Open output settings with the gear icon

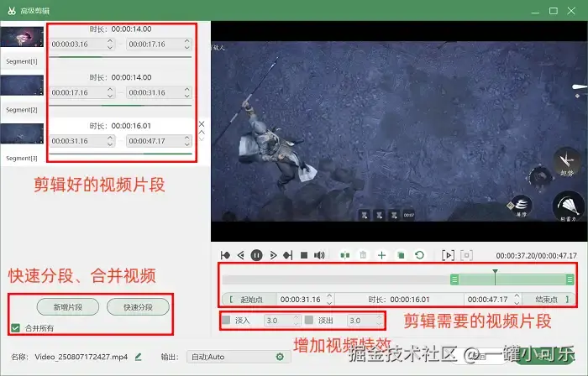280,357
